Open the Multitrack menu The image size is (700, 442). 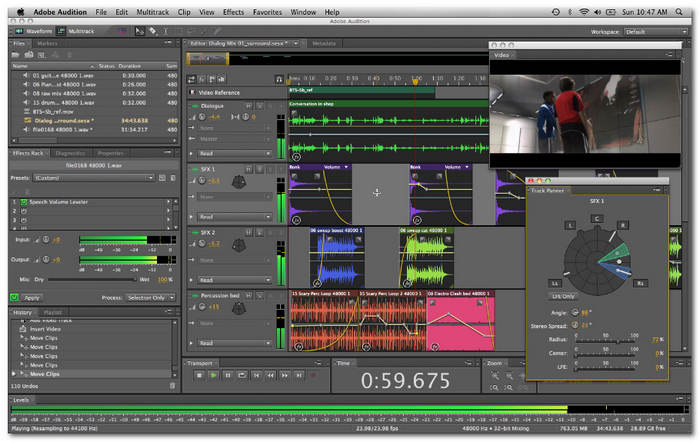tap(153, 12)
